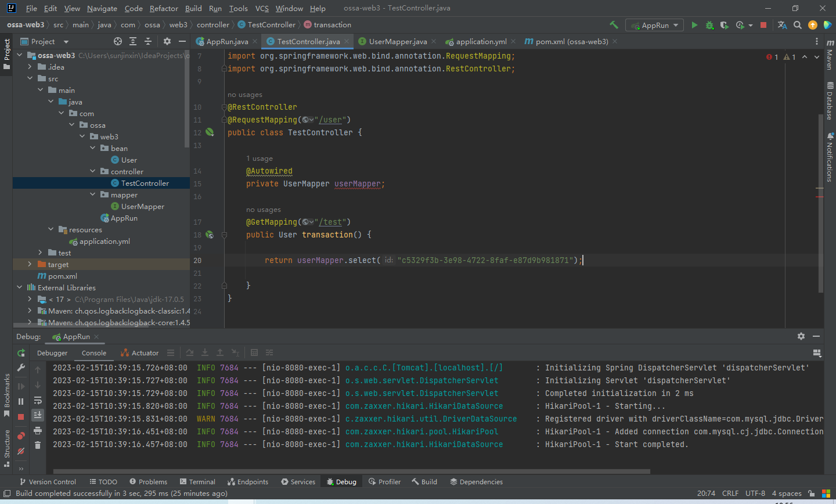Collapse the controller package node
Viewport: 836px width, 504px height.
click(x=93, y=171)
